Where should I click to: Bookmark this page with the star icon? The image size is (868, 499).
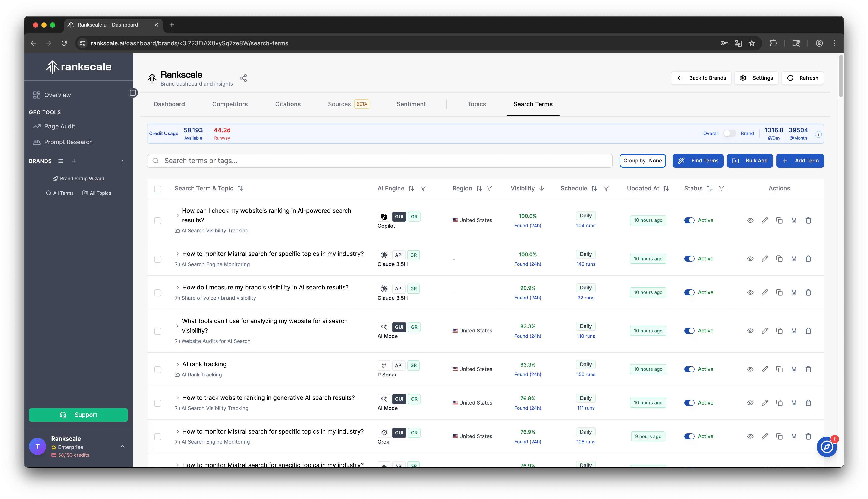pos(752,43)
